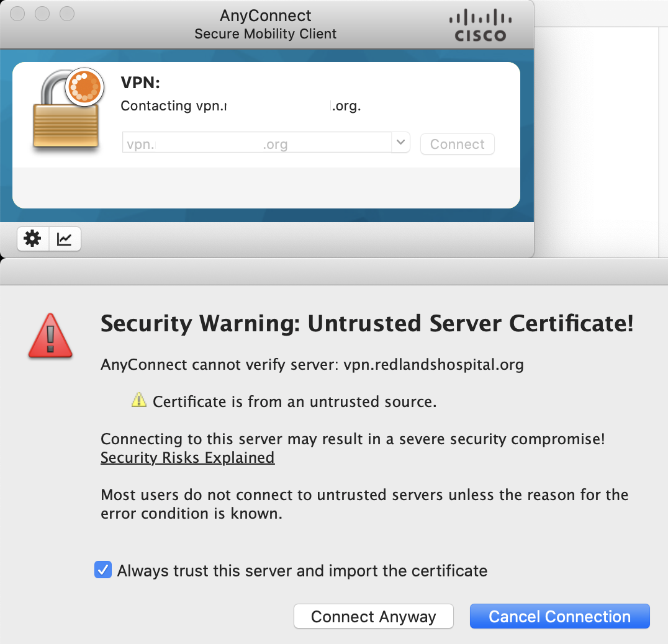Click 'Always trust this server' label text
The image size is (668, 644).
302,571
